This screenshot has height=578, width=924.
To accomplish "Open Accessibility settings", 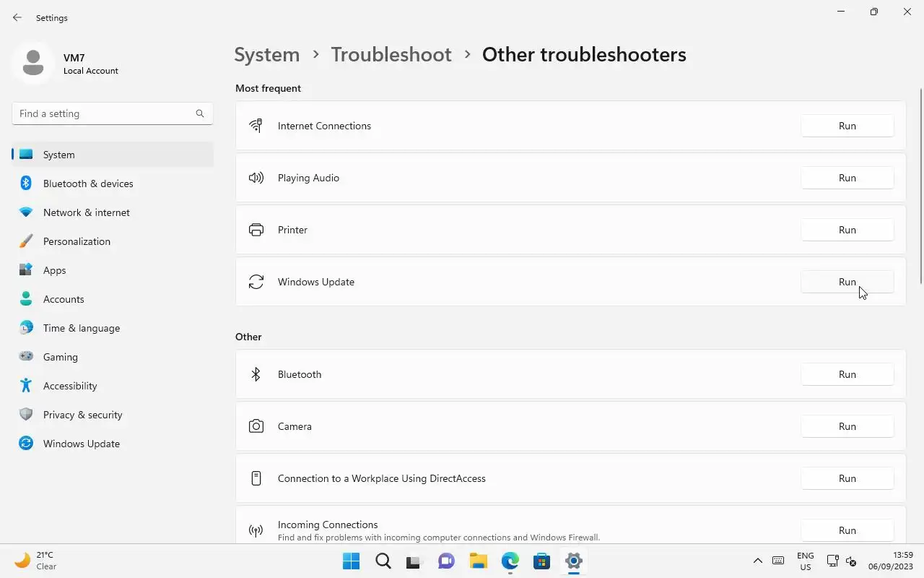I will [x=113, y=386].
